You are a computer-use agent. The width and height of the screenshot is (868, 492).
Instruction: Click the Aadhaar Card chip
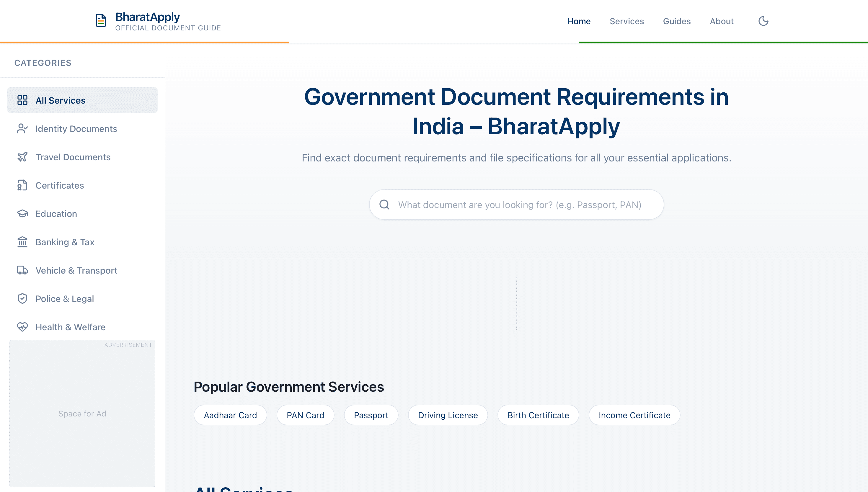[x=230, y=415]
